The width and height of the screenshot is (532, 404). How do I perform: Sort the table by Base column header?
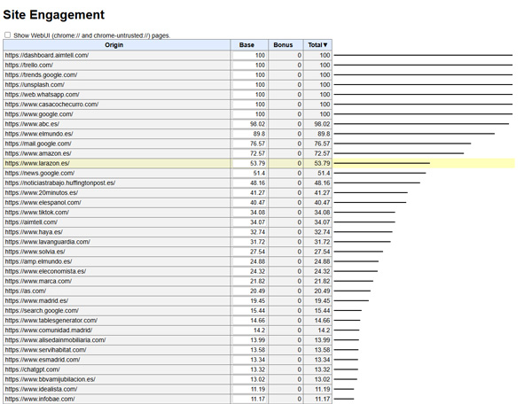(x=248, y=44)
